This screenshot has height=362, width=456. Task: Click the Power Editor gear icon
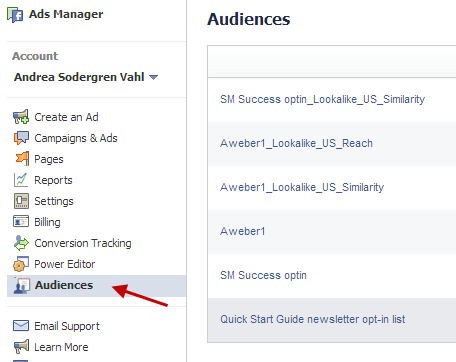[21, 264]
